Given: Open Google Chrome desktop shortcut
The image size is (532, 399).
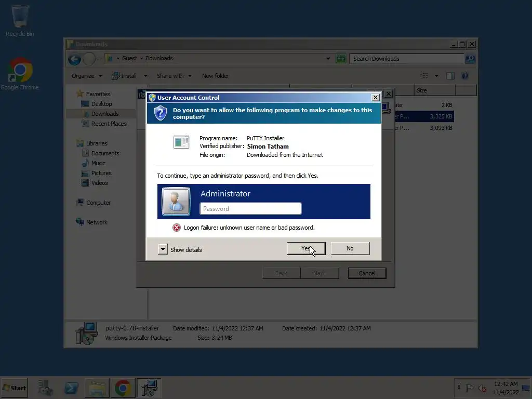Looking at the screenshot, I should point(20,74).
